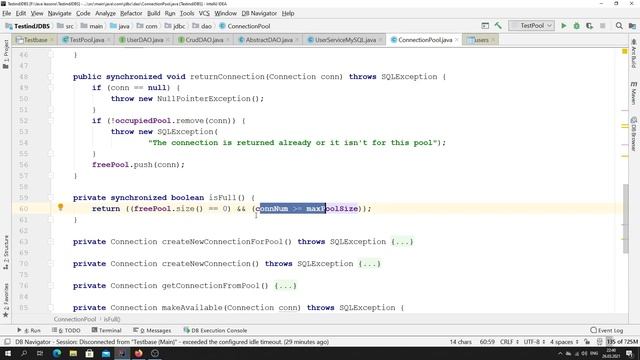Viewport: 640px width, 360px height.
Task: Expand folded createNewConnection method body
Action: [369, 264]
